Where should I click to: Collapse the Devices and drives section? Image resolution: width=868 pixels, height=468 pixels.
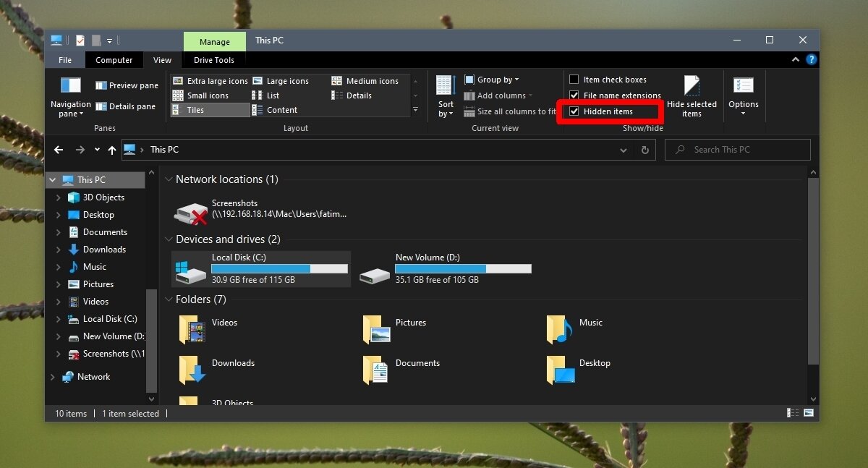168,239
